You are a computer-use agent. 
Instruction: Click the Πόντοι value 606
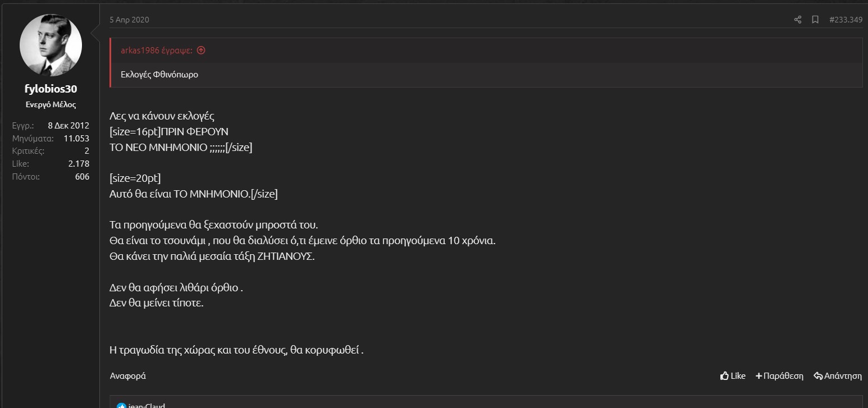[82, 177]
